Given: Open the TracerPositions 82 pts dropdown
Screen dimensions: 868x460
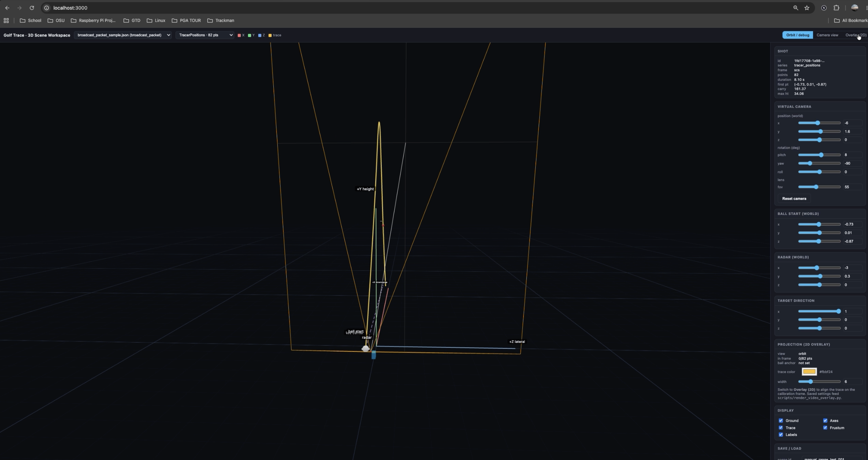Looking at the screenshot, I should pos(205,35).
